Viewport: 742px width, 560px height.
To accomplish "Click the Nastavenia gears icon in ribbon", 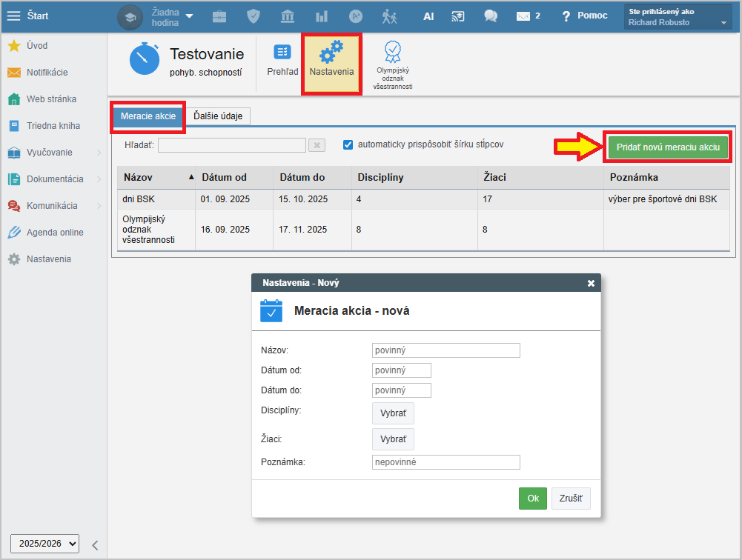I will (x=331, y=56).
